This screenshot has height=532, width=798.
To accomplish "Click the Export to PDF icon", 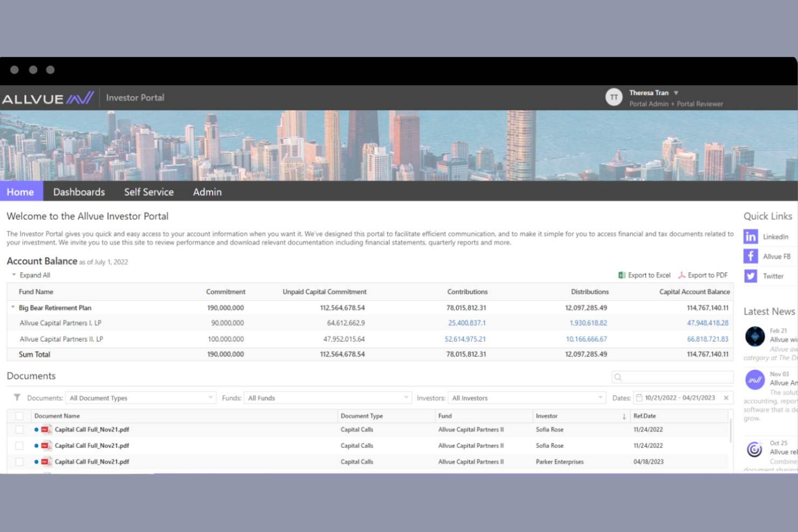I will 682,275.
